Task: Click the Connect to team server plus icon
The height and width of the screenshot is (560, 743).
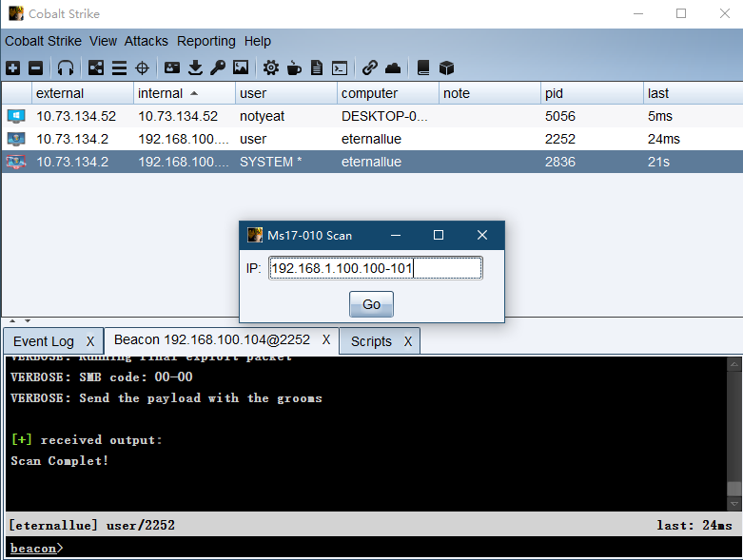Action: [12, 68]
